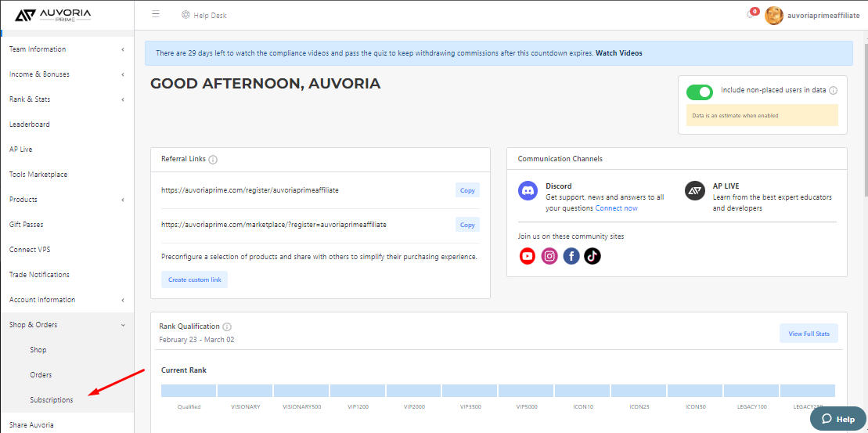Click the VIP2000 rank progress bar segment
Screen dimensions: 868x433
pos(414,391)
